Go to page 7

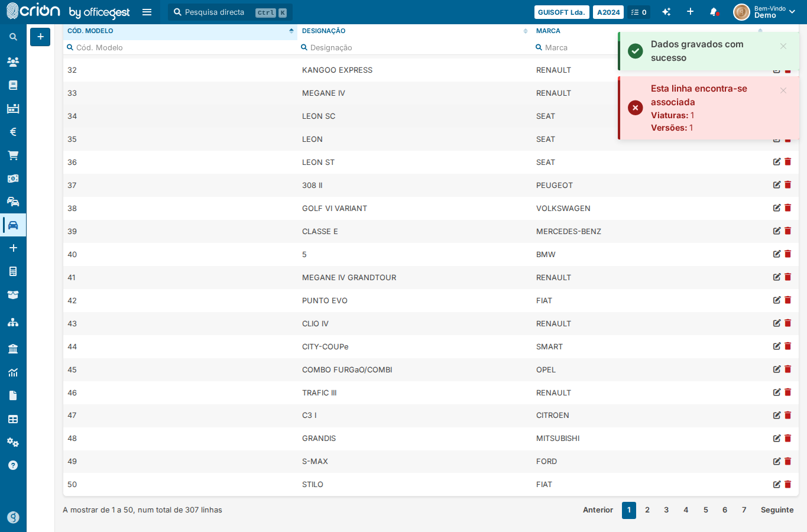pos(744,510)
